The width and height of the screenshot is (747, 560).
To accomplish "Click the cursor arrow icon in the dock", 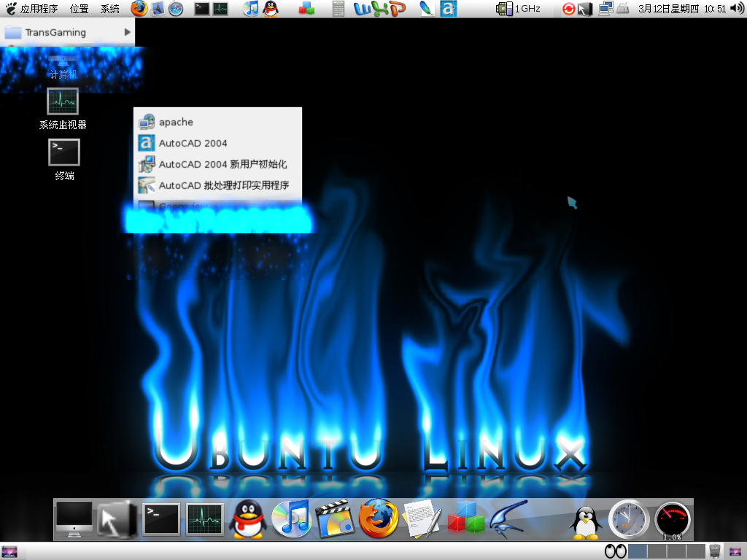I will [x=117, y=520].
